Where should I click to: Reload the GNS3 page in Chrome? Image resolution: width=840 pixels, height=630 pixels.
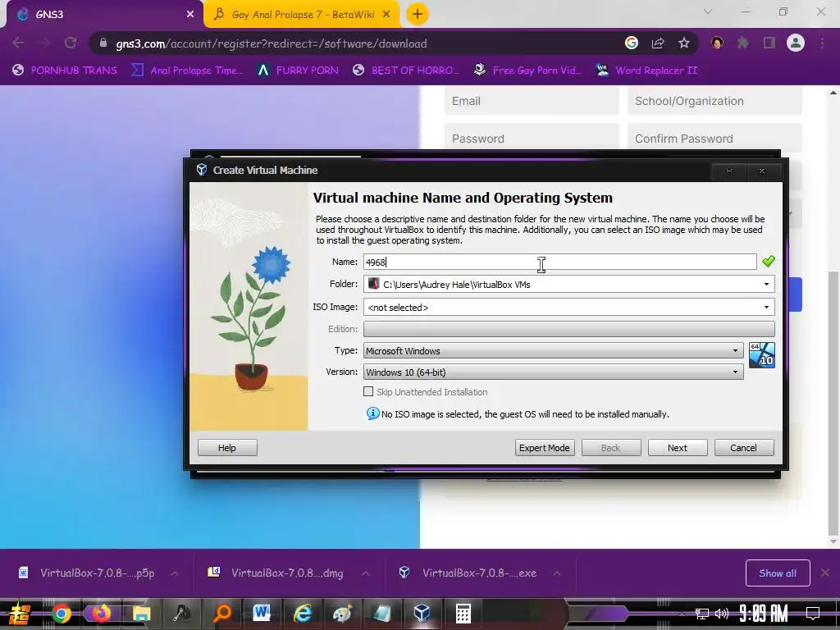pos(71,43)
